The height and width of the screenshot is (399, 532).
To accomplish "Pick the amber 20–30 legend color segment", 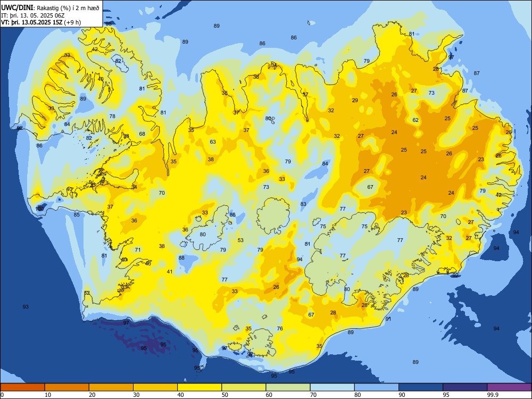I will [x=111, y=387].
